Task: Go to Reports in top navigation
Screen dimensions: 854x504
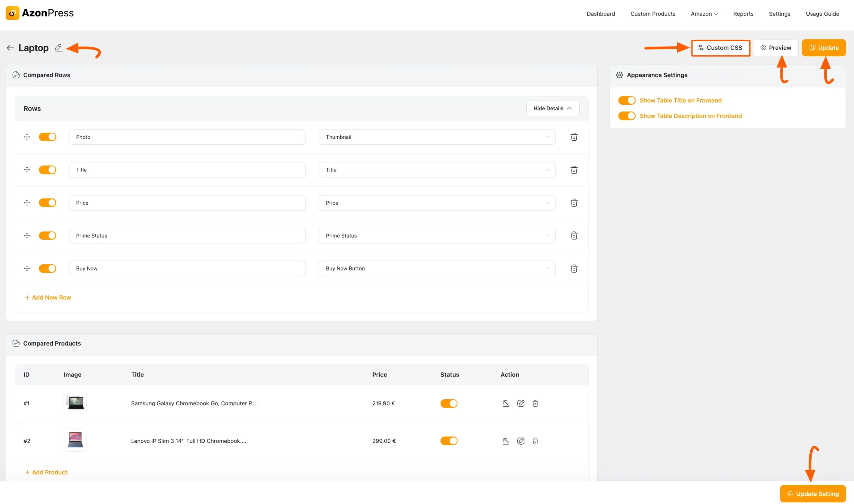Action: point(743,14)
